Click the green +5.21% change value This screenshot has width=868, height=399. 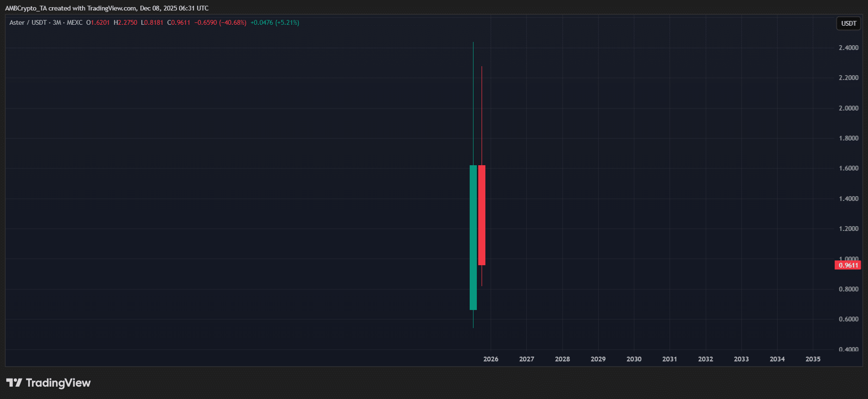(287, 22)
